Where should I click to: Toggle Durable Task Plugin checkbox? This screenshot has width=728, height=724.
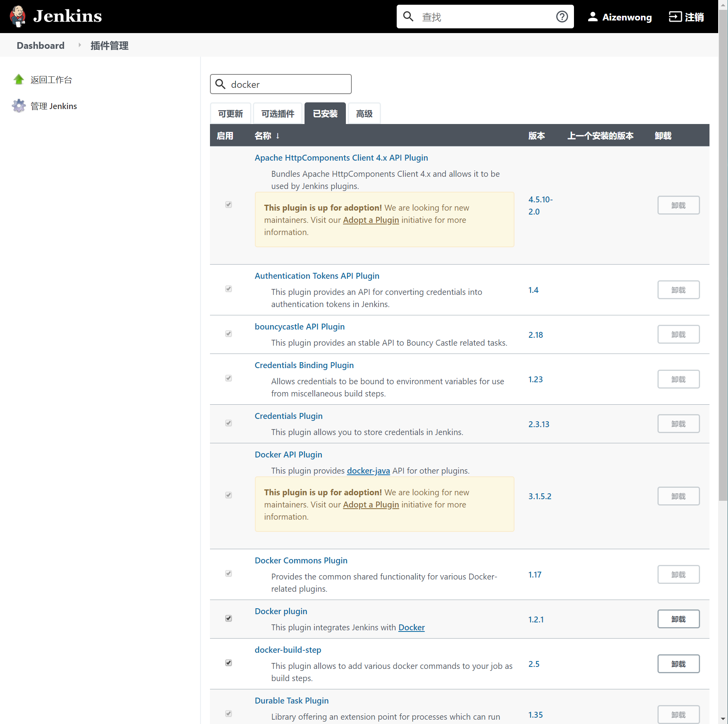(x=228, y=714)
